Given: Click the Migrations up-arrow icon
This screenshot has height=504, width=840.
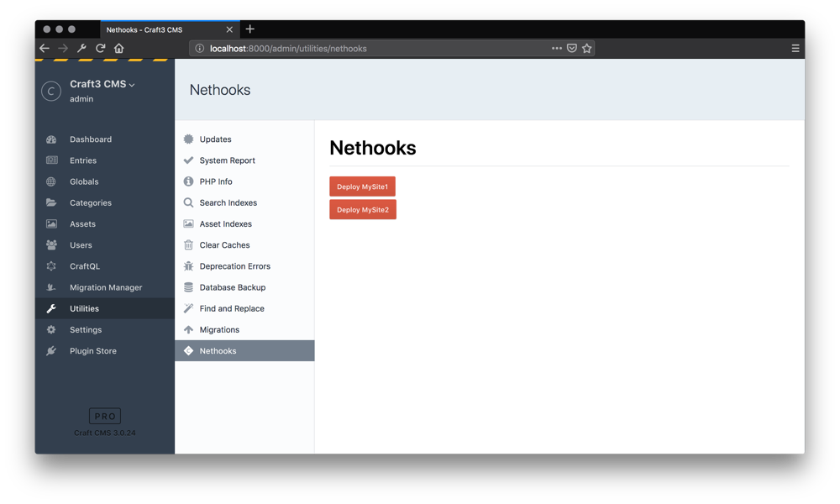Looking at the screenshot, I should click(x=188, y=329).
